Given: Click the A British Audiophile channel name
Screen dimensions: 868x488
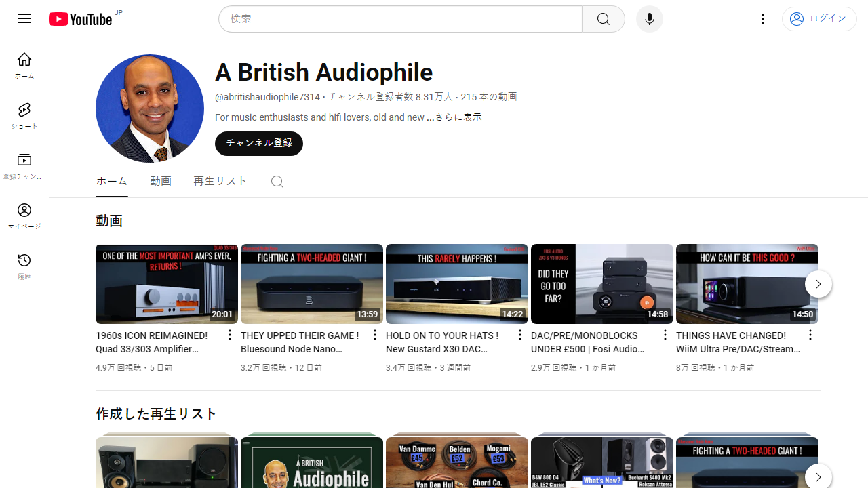Looking at the screenshot, I should [x=324, y=73].
